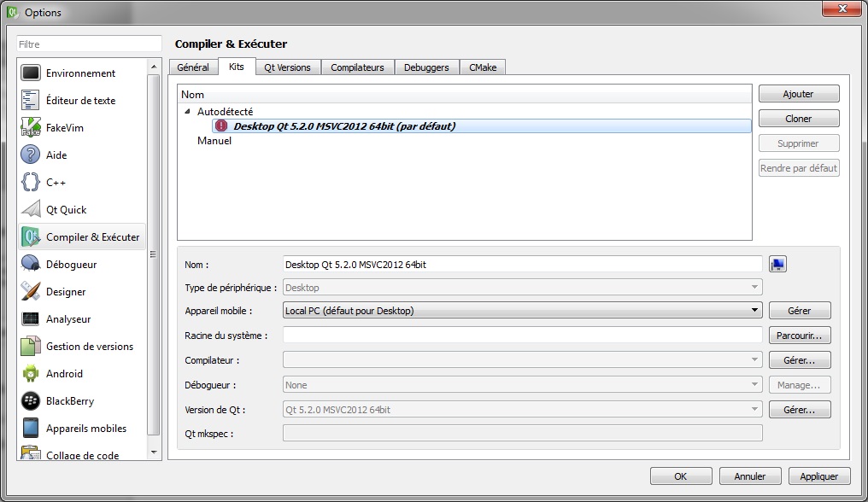Switch to the Compilateurs tab
Screen dimensions: 868x502
point(360,67)
